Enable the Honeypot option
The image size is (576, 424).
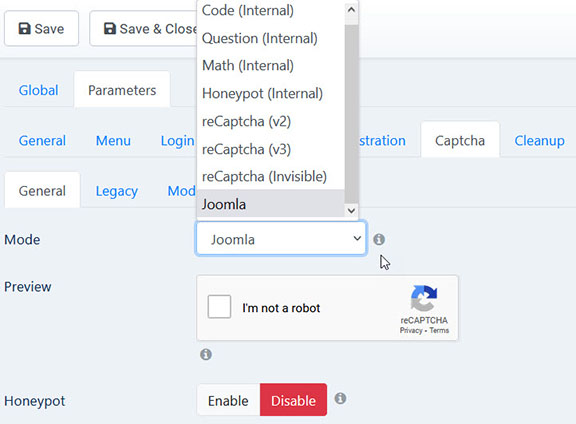pyautogui.click(x=228, y=400)
